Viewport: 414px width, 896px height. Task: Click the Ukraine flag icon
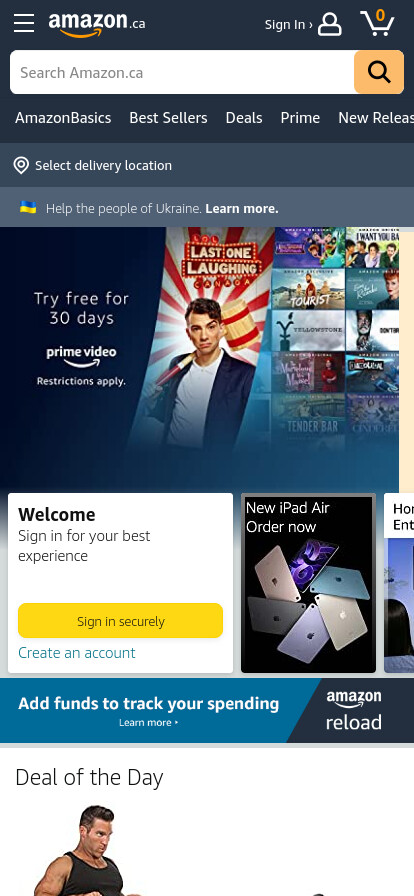point(28,207)
